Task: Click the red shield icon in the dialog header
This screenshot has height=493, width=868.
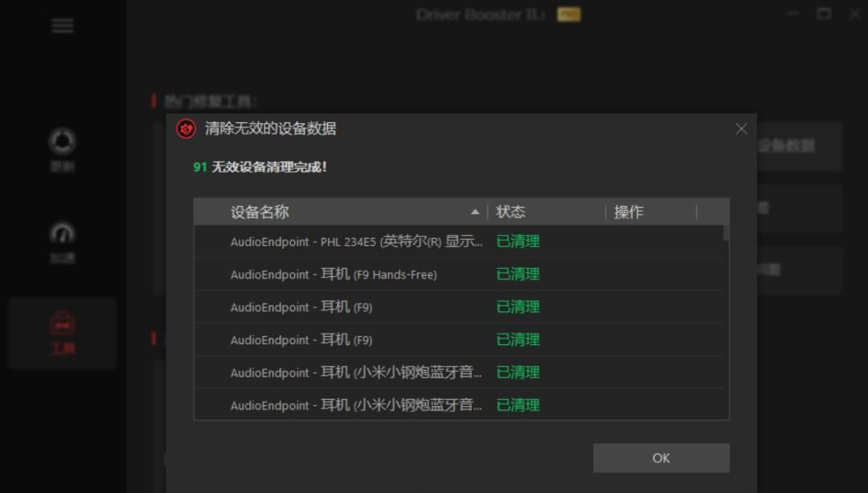Action: click(x=185, y=129)
